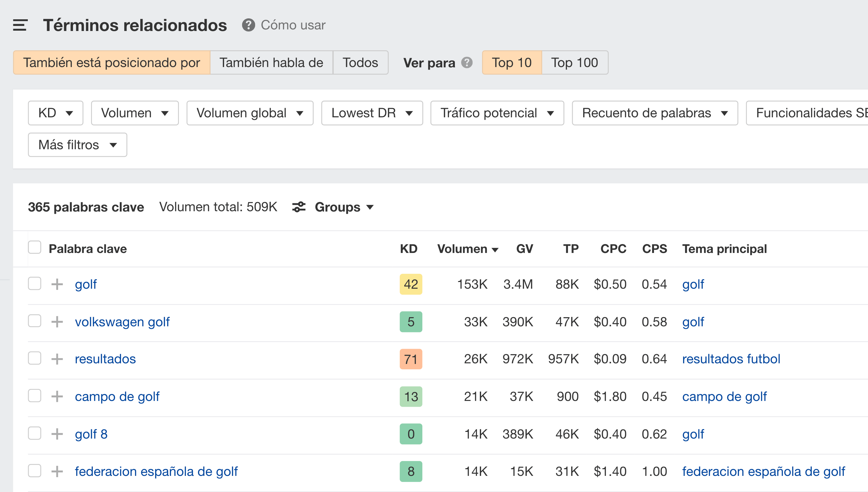
Task: Open Groups display settings via sliders icon
Action: point(299,207)
